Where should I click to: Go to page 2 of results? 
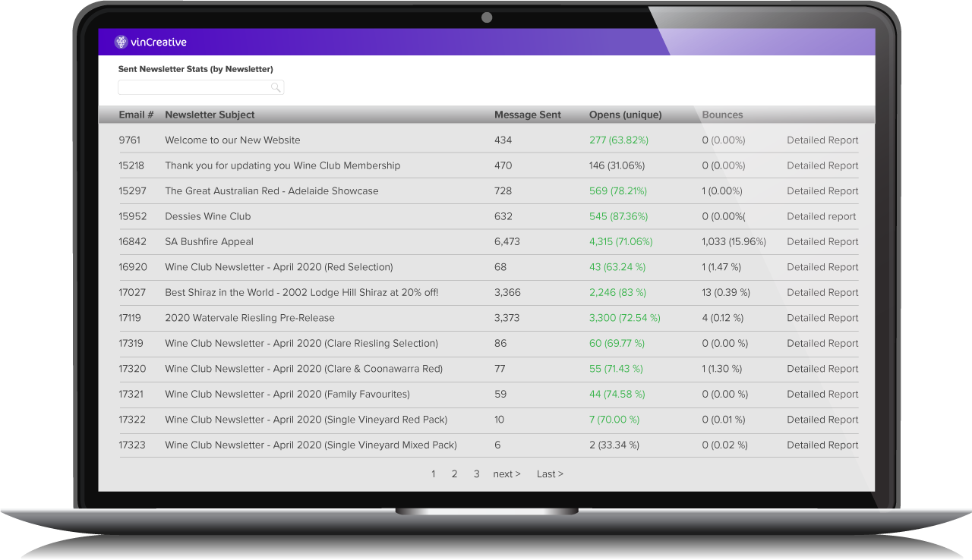coord(454,474)
